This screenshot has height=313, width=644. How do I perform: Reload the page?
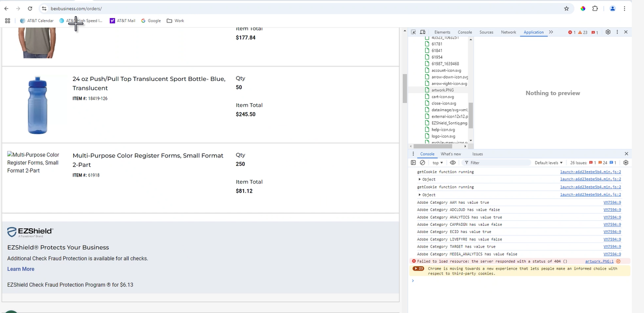[30, 9]
